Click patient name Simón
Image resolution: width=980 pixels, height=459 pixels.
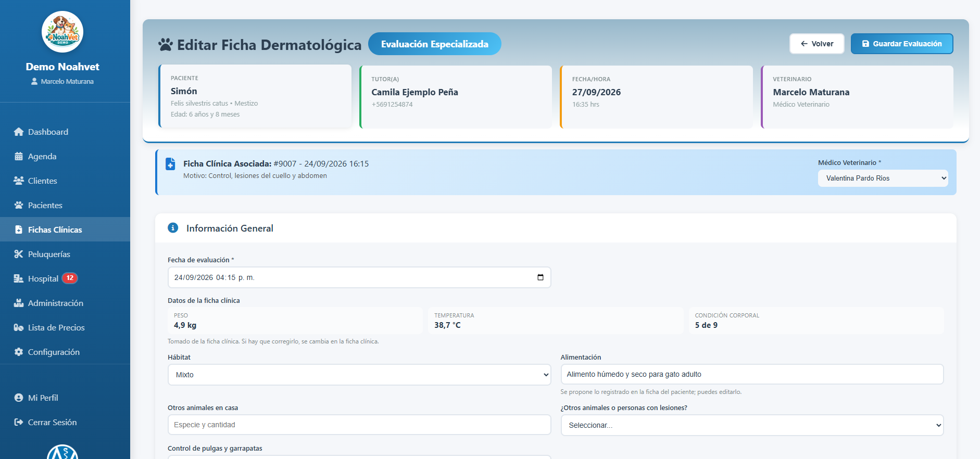184,91
